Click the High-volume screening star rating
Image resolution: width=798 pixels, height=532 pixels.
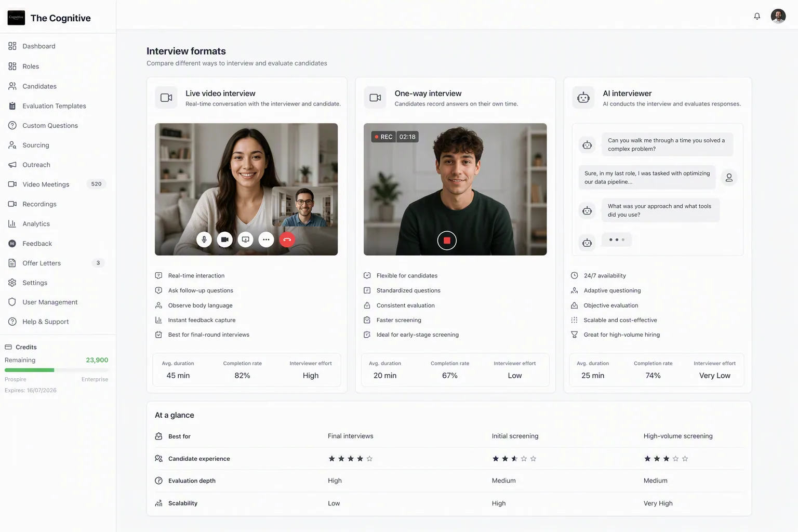pos(666,459)
